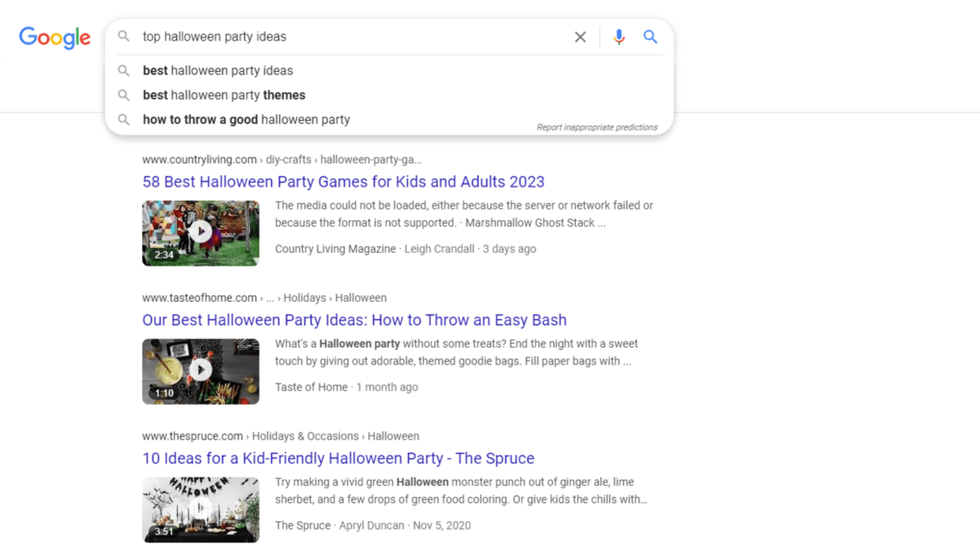Screen dimensions: 980x550
Task: Play the Country Living video thumbnail (2:34)
Action: click(x=200, y=233)
